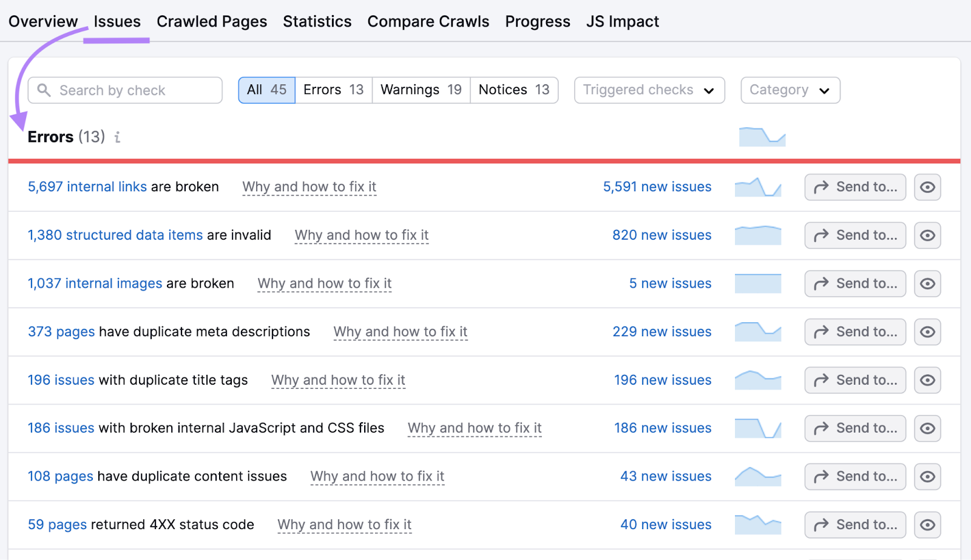This screenshot has width=971, height=560.
Task: Click the Search by check field
Action: pos(125,90)
